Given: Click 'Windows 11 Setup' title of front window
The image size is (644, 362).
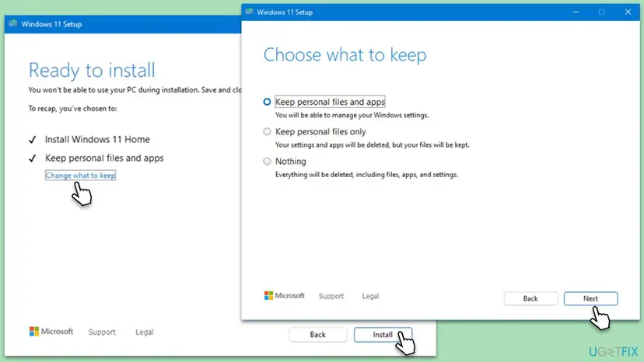Looking at the screenshot, I should click(285, 12).
